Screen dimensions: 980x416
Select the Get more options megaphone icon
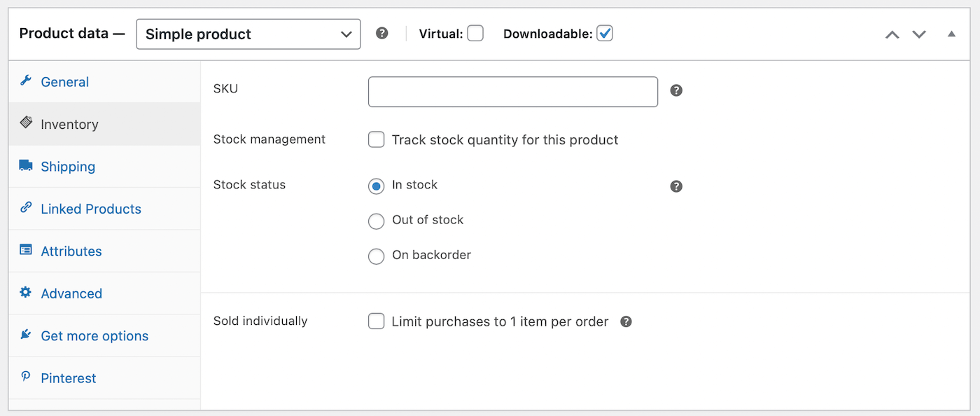(x=26, y=335)
